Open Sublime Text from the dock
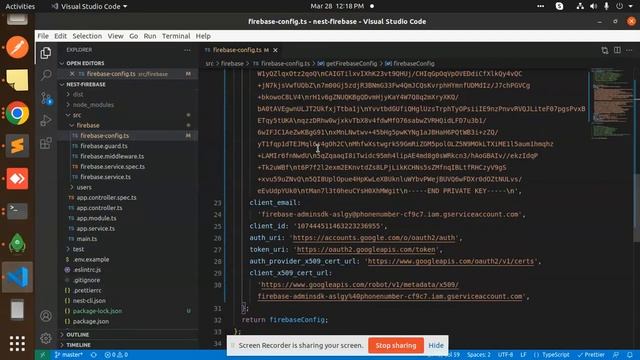 point(17,146)
